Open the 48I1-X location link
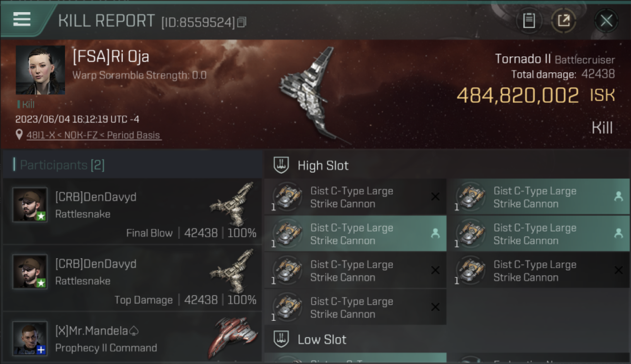 93,135
